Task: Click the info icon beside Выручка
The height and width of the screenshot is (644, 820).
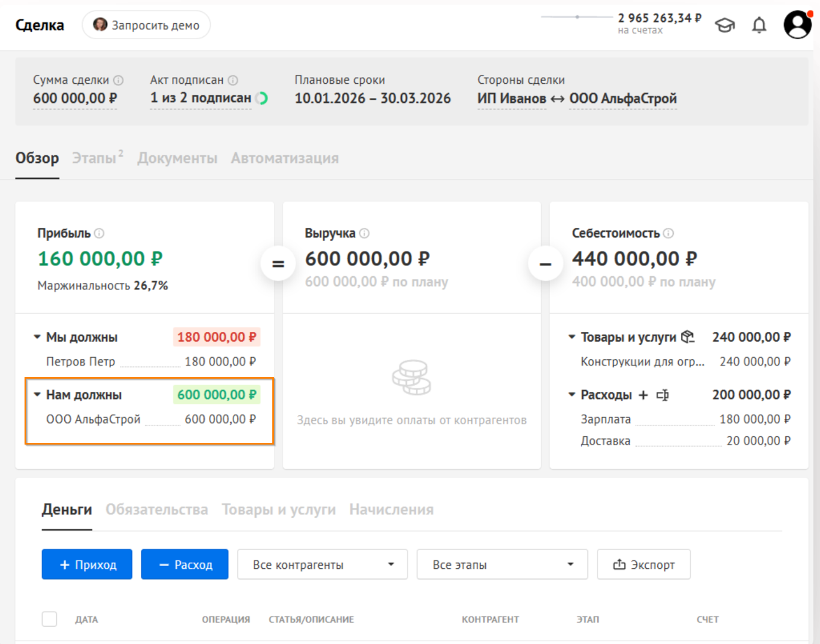Action: click(x=364, y=233)
